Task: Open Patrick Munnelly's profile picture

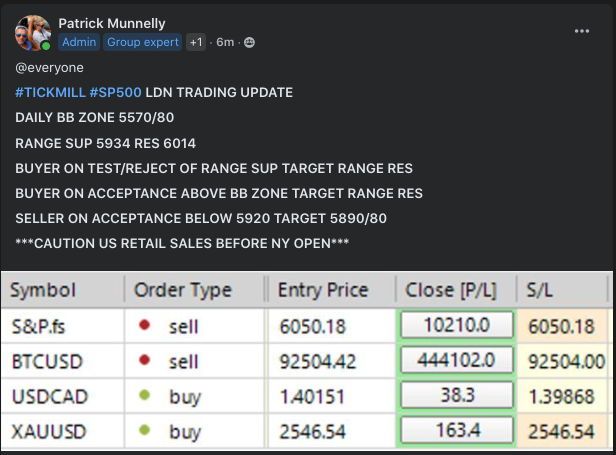Action: point(33,33)
